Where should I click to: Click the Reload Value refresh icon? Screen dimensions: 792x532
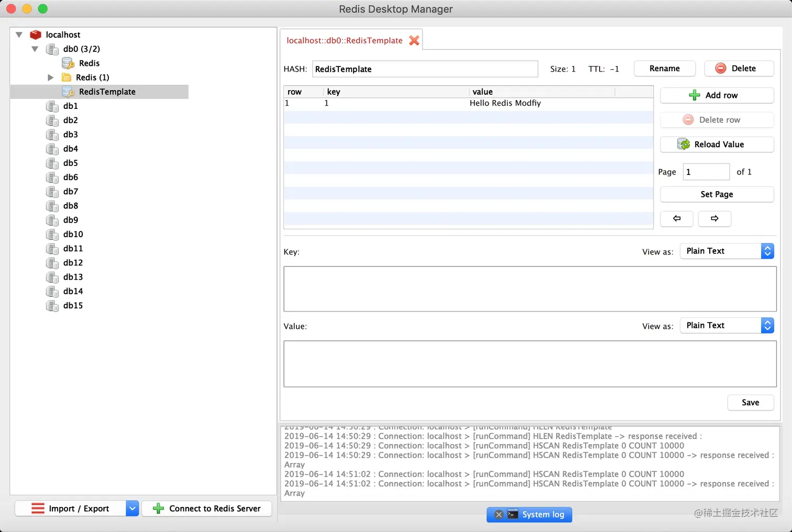coord(684,145)
